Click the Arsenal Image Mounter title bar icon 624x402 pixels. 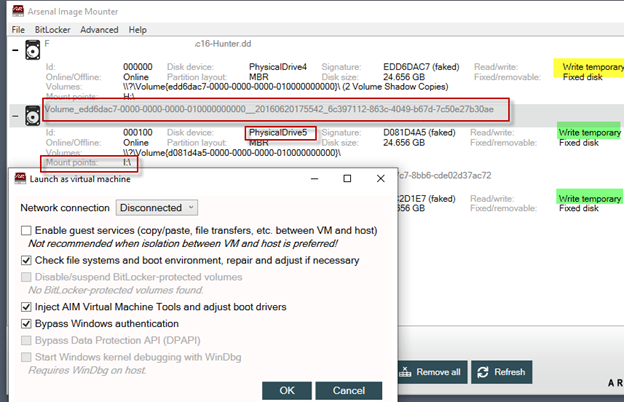point(18,11)
